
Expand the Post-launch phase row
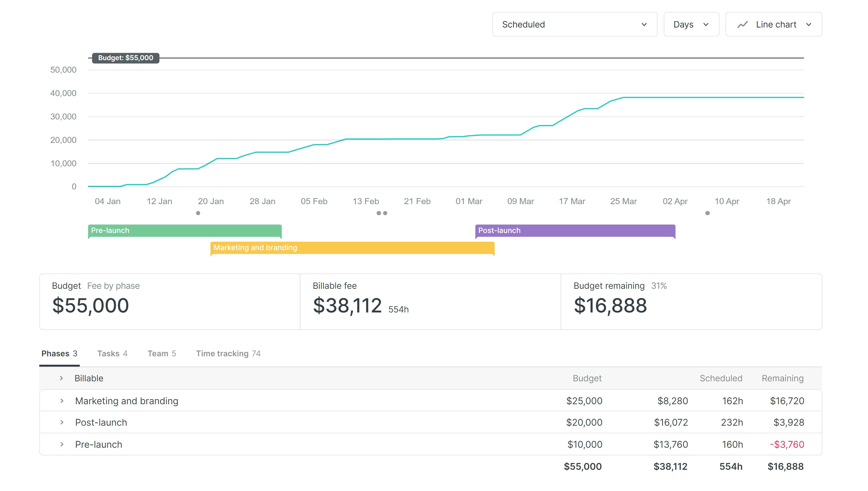(x=61, y=422)
